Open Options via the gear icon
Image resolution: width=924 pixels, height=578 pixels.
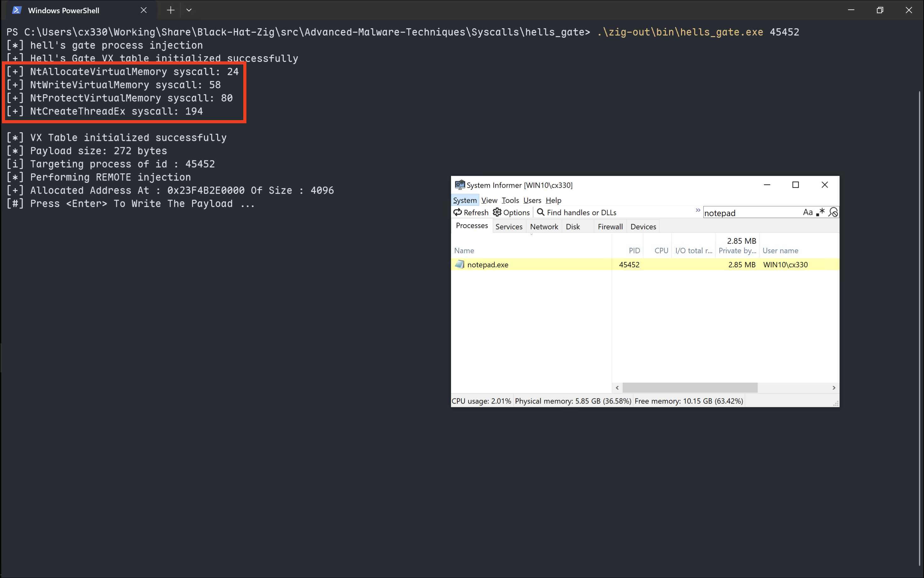point(497,212)
